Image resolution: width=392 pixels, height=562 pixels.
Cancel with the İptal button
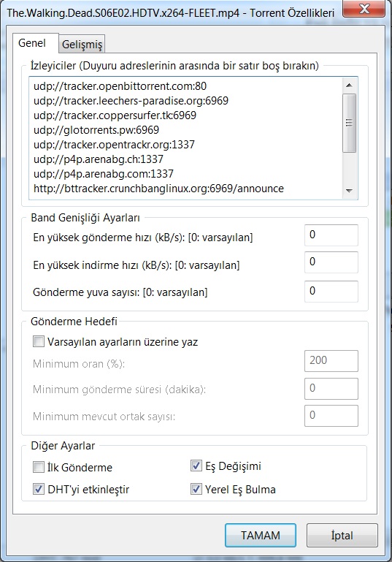342,535
